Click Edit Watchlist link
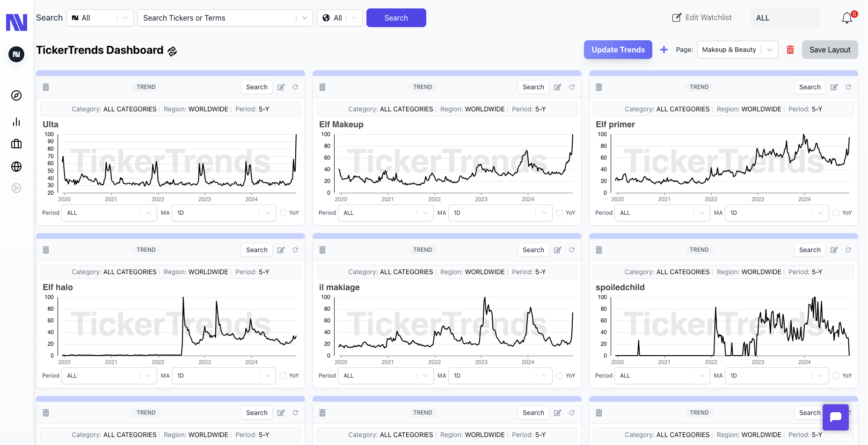 [702, 18]
